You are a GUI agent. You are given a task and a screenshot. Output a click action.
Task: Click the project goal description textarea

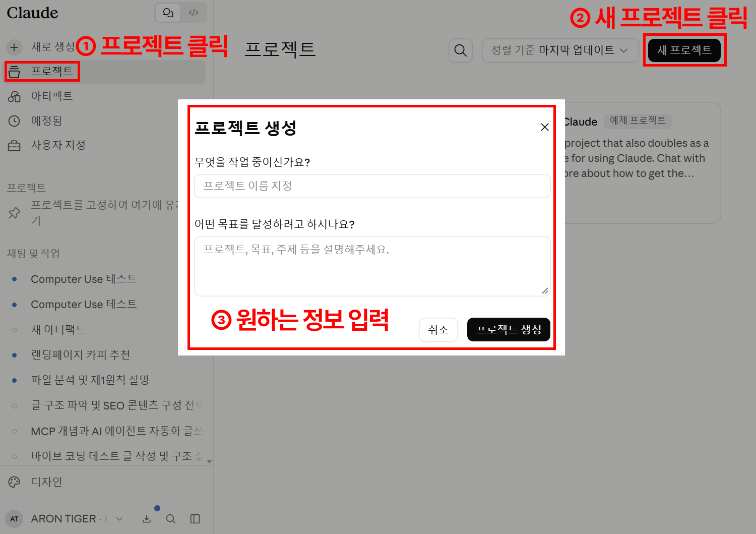coord(372,266)
